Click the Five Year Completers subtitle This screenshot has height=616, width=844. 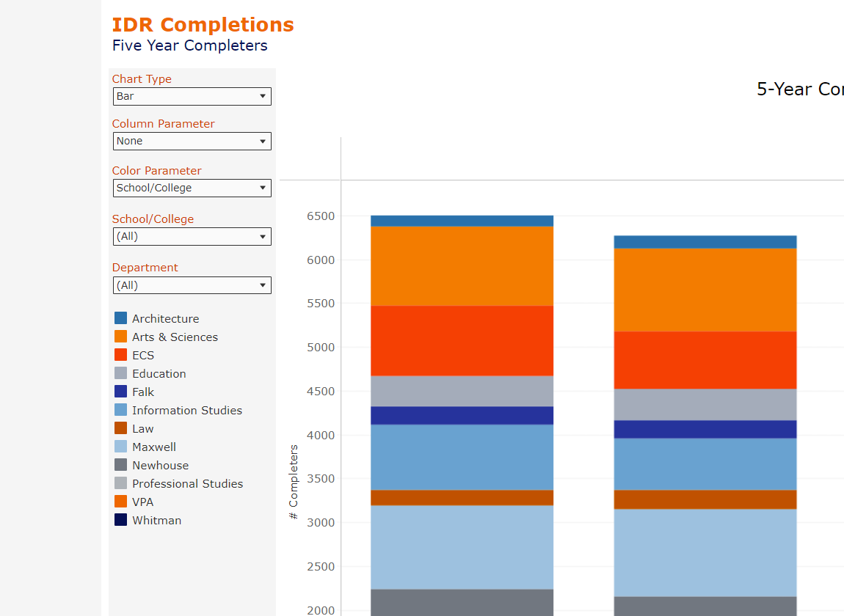click(189, 45)
